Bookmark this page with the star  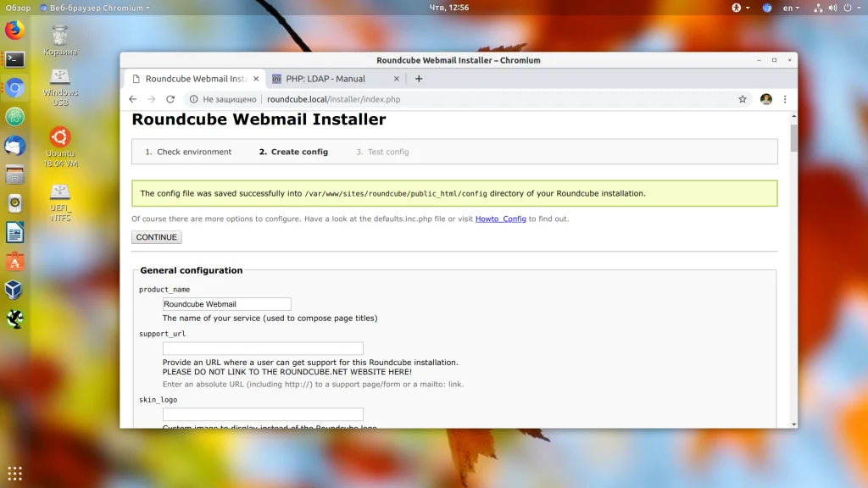pyautogui.click(x=743, y=99)
